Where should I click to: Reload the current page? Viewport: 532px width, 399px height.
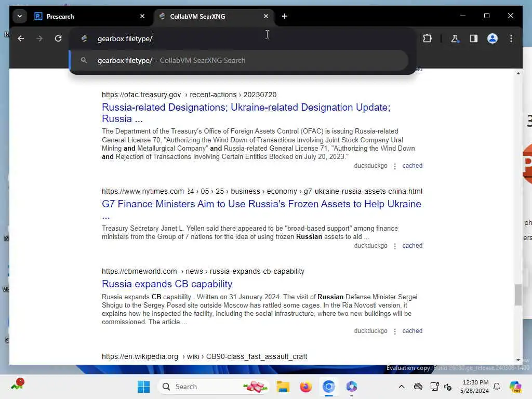[58, 38]
